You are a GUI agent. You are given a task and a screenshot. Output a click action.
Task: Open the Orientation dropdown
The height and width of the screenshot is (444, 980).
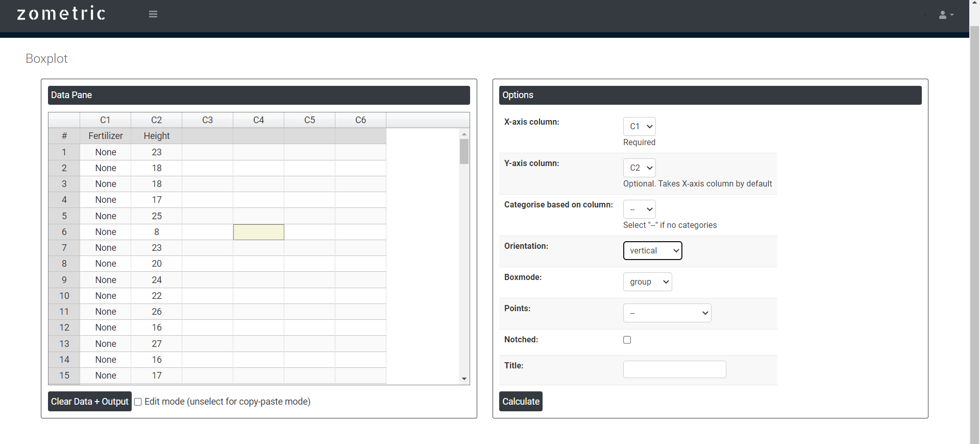pos(652,251)
